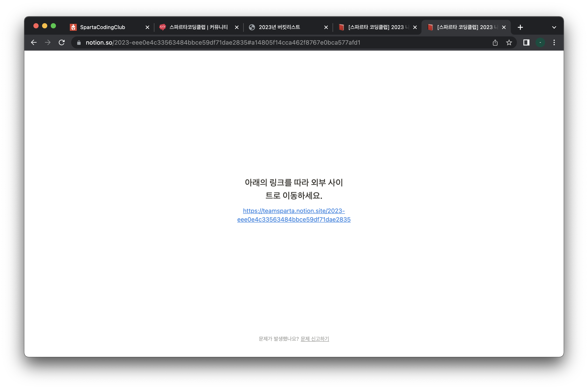
Task: Close the 스파르타코딩클럽 | 커뮤니티 tab
Action: click(237, 27)
